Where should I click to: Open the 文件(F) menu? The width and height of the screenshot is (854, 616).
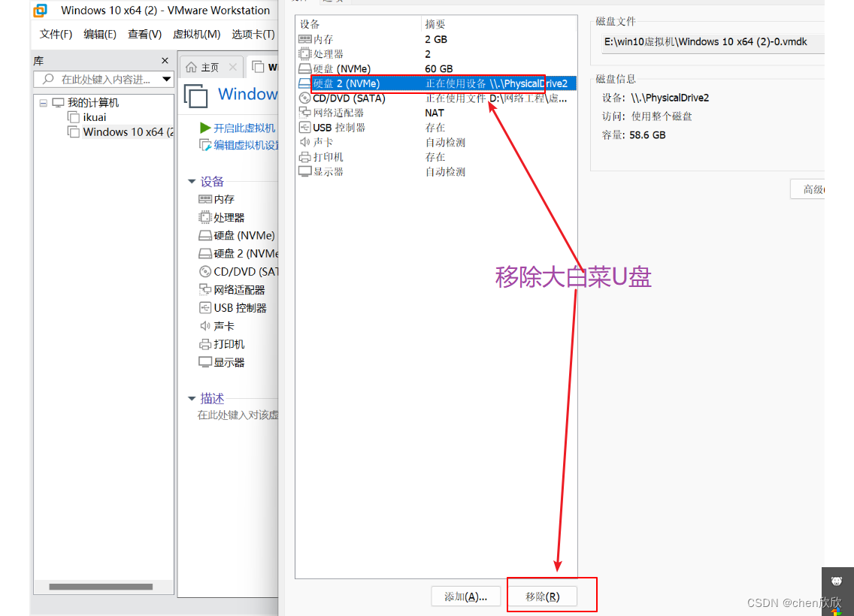click(56, 35)
